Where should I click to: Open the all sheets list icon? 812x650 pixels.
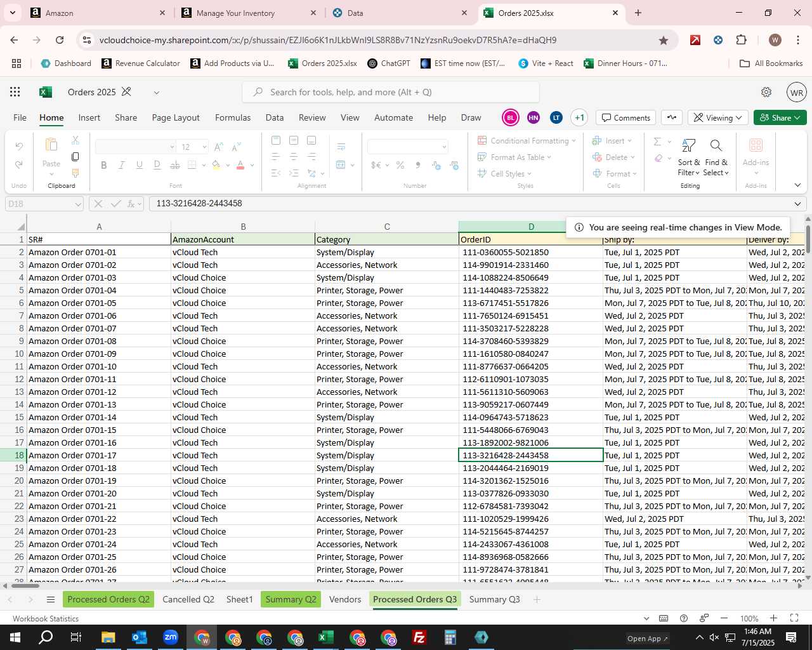point(51,599)
